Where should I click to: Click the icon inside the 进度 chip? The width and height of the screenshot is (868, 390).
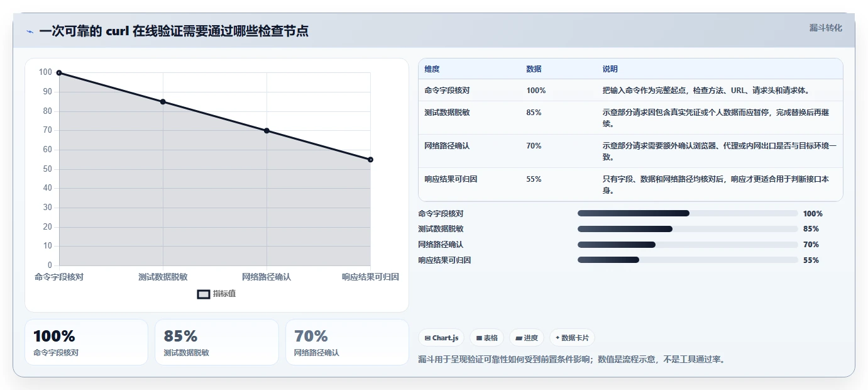tap(519, 338)
